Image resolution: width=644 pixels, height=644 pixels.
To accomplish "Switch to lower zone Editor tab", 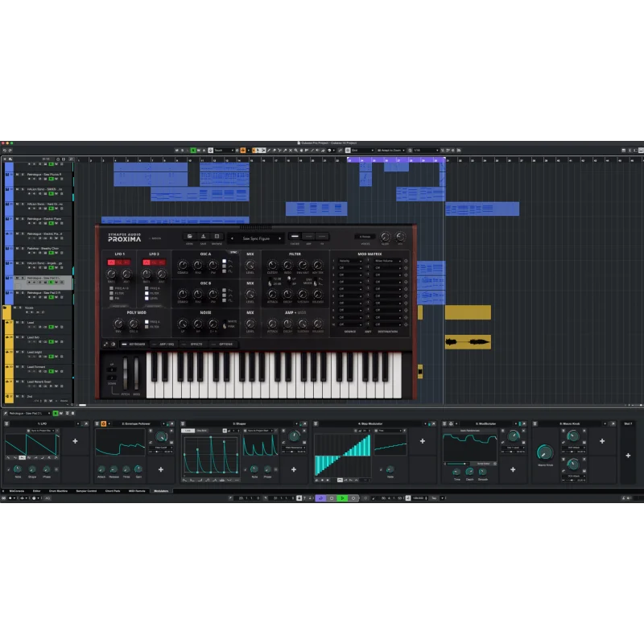I will [x=36, y=491].
